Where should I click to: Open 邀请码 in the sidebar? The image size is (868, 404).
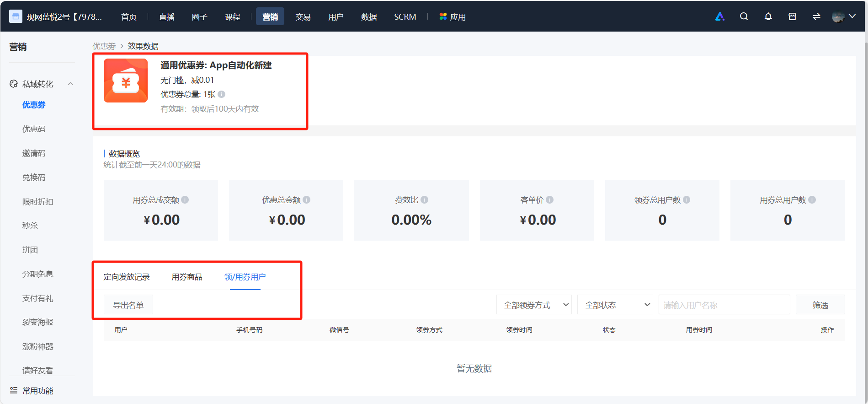coord(34,153)
